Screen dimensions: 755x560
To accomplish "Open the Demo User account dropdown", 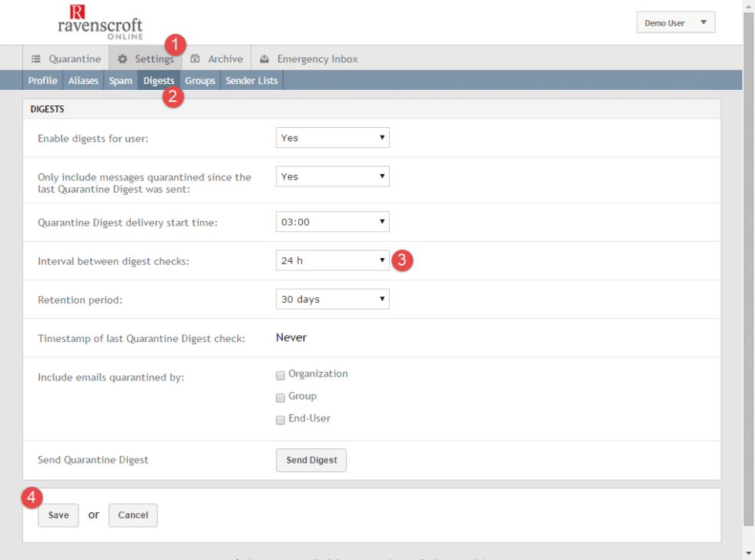I will point(675,22).
